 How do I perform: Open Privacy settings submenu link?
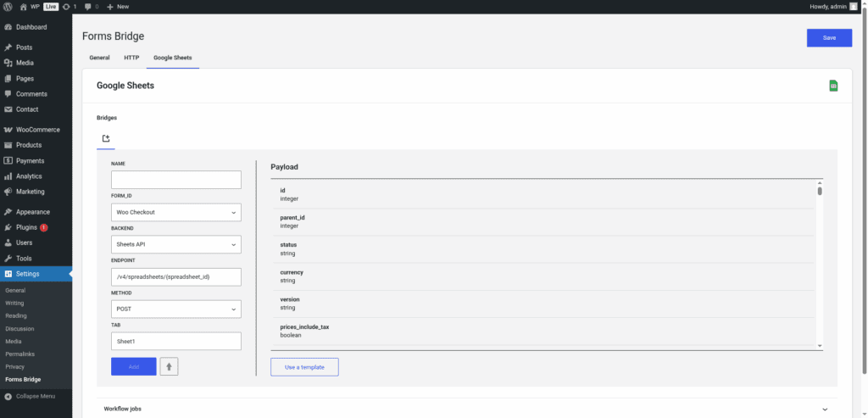[15, 366]
